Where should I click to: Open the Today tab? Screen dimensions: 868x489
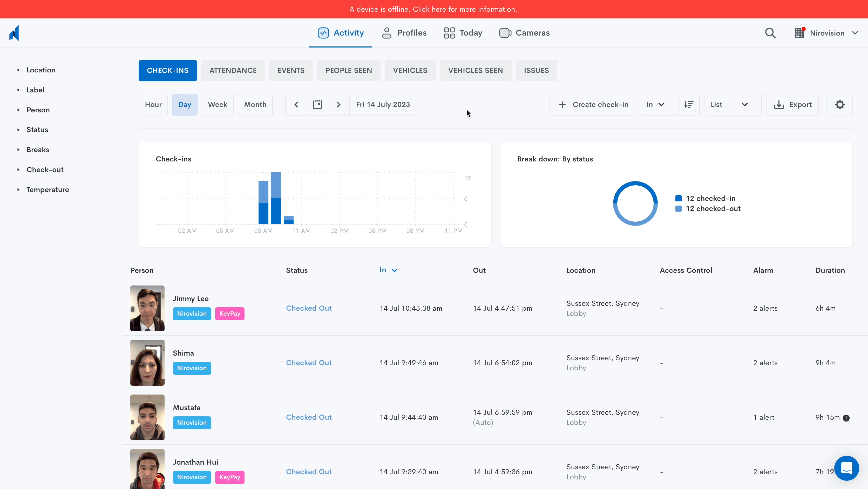pos(463,33)
